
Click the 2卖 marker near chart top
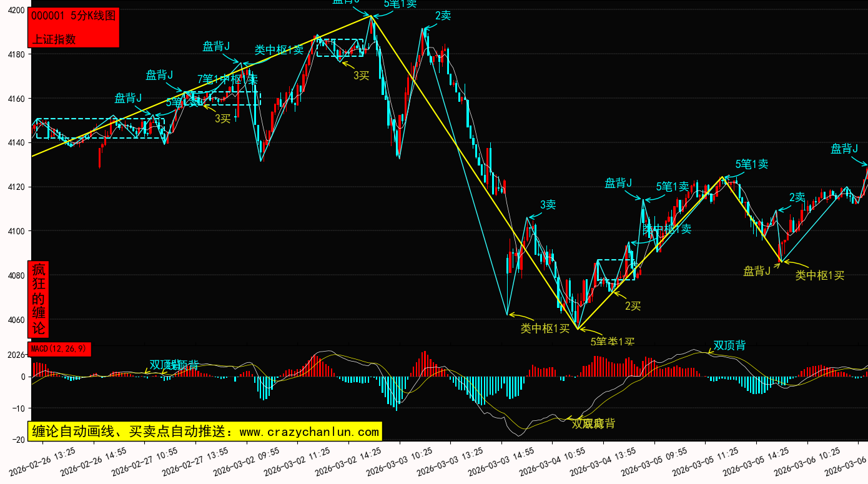pos(443,16)
